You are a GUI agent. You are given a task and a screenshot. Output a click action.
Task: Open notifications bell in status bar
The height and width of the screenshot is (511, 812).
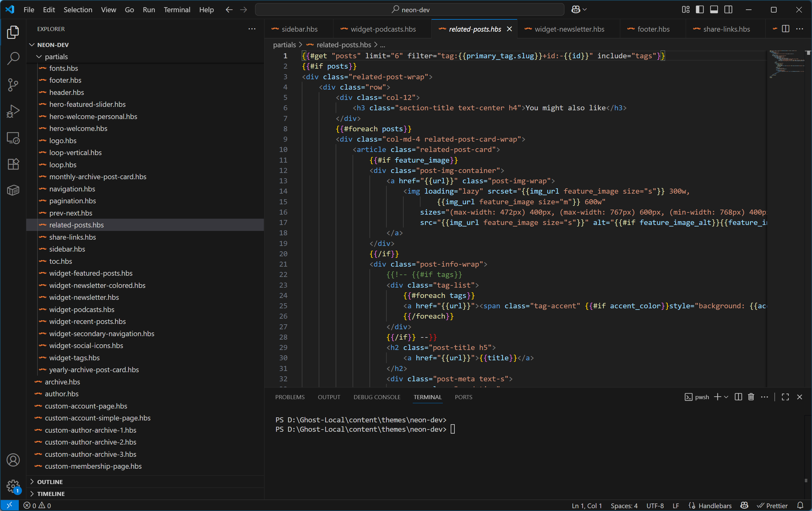coord(800,505)
